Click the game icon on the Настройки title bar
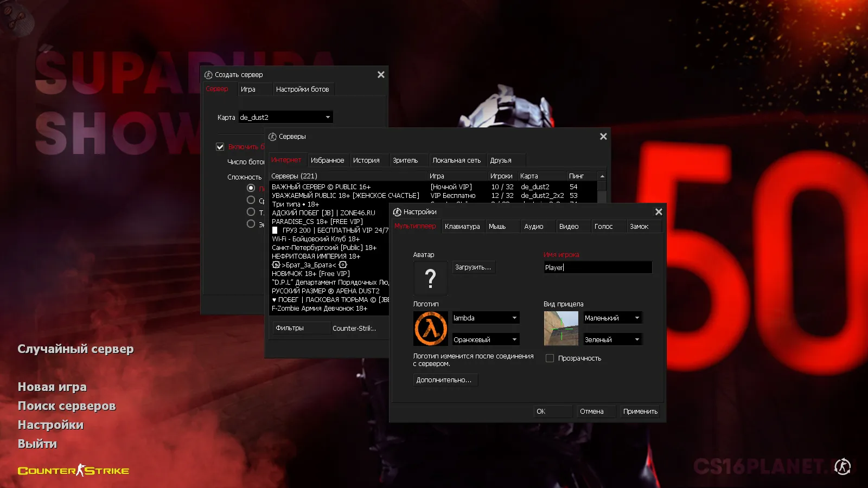 (x=398, y=212)
